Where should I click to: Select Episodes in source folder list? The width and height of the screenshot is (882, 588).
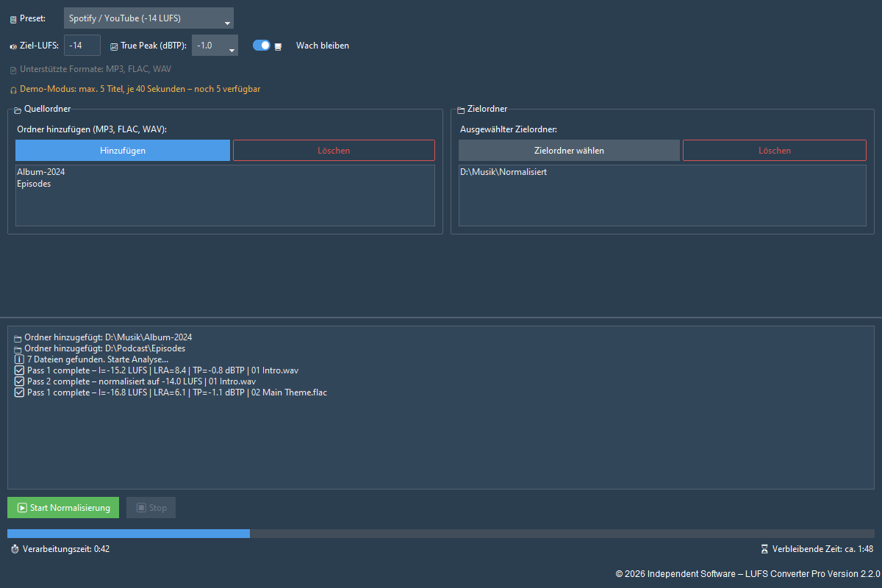click(x=34, y=184)
